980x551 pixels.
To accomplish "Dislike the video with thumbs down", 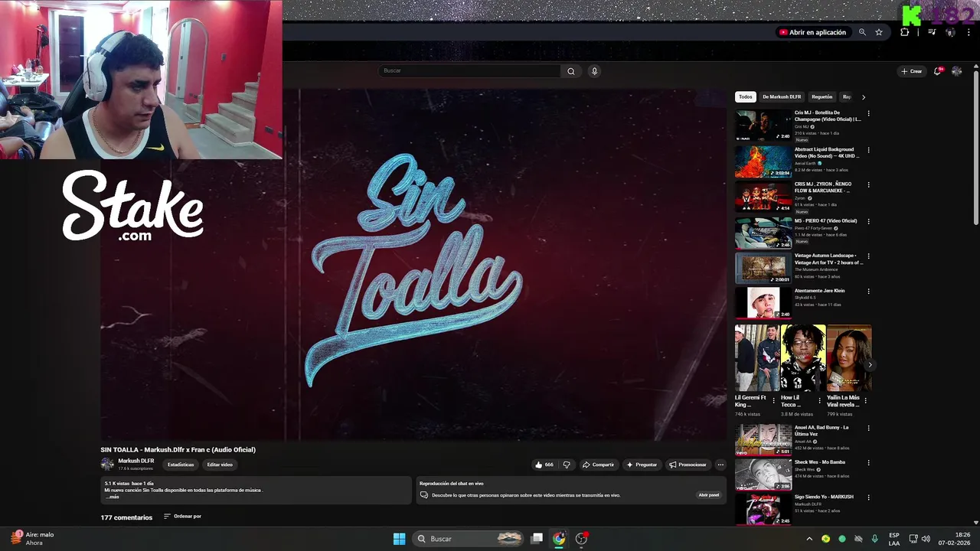I will coord(567,465).
